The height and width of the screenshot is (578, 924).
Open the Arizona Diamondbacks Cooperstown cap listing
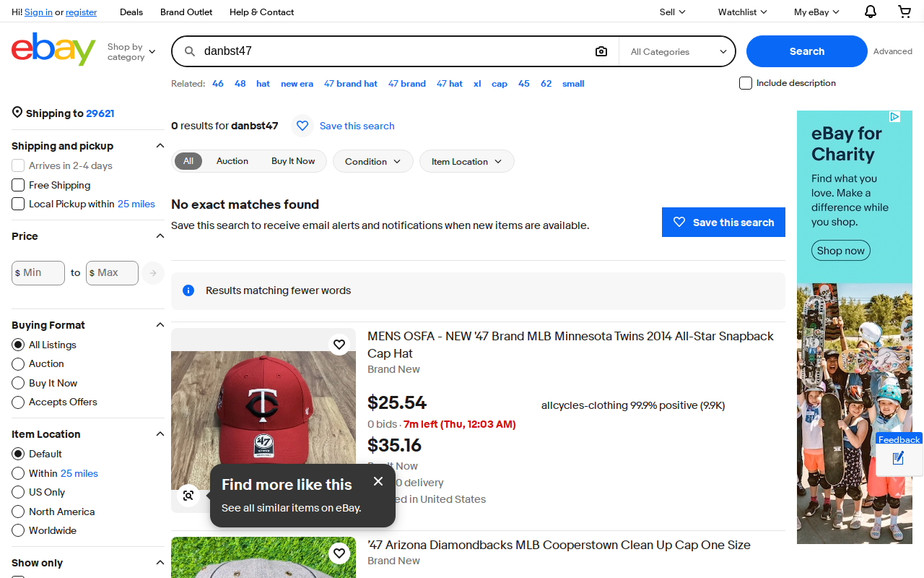559,545
